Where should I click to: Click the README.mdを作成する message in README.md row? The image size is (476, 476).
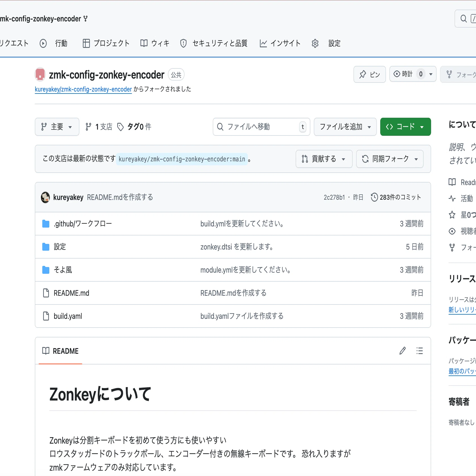(x=233, y=293)
